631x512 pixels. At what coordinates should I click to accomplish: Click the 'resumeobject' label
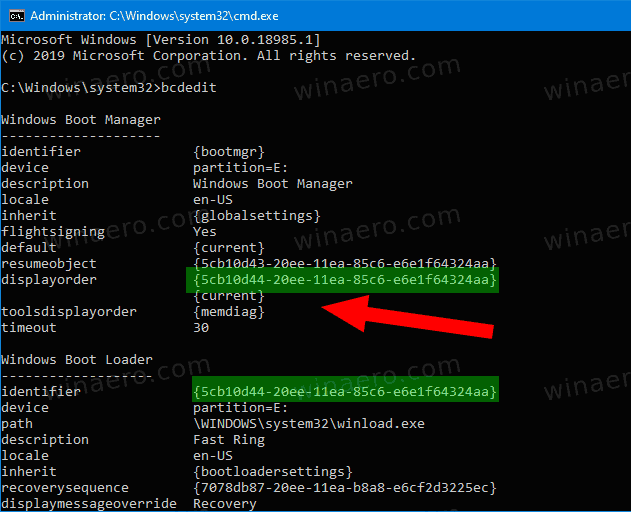(x=49, y=264)
